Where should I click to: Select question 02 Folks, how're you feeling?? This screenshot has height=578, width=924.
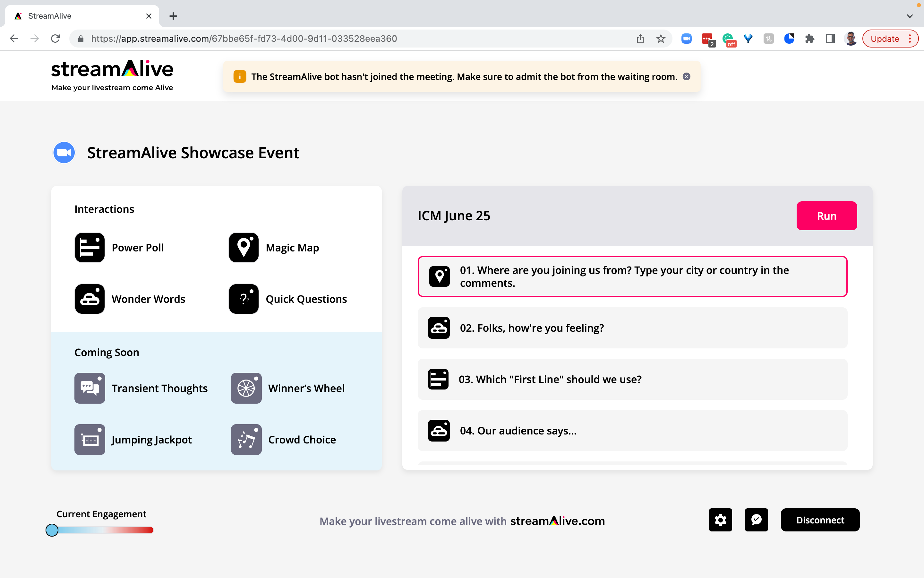tap(632, 328)
